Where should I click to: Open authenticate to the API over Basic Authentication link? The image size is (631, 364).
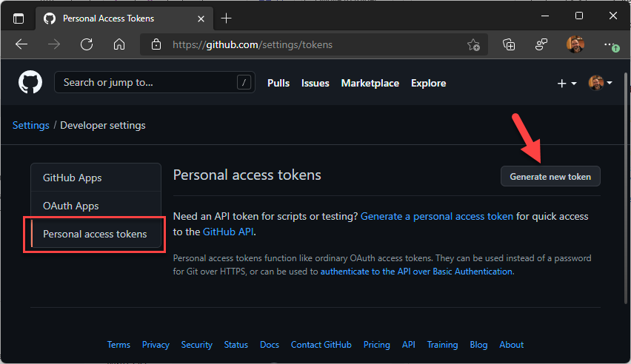[x=416, y=272]
